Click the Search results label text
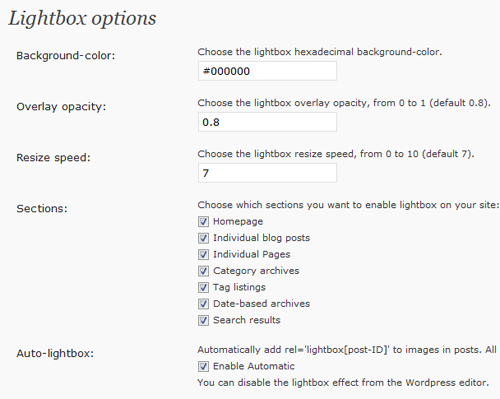Viewport: 500px width, 399px height. (x=247, y=320)
